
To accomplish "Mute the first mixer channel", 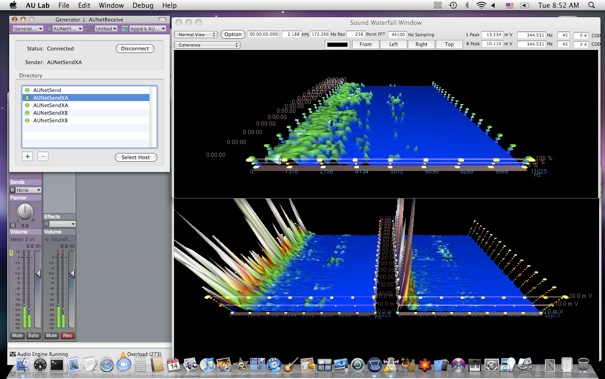I will (x=17, y=335).
